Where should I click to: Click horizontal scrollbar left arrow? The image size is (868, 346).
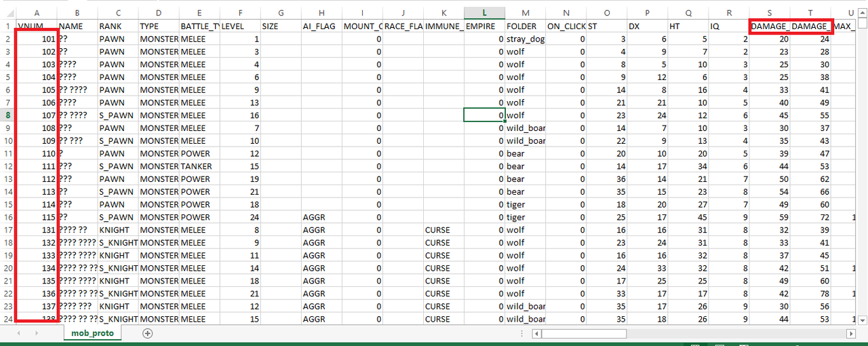(x=537, y=333)
